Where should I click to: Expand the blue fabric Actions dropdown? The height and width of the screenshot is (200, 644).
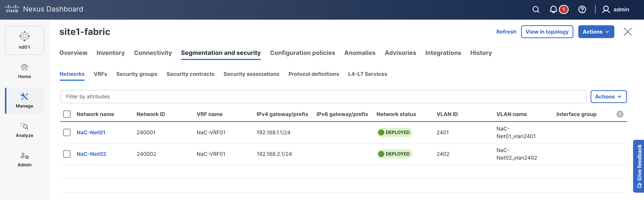pyautogui.click(x=596, y=32)
